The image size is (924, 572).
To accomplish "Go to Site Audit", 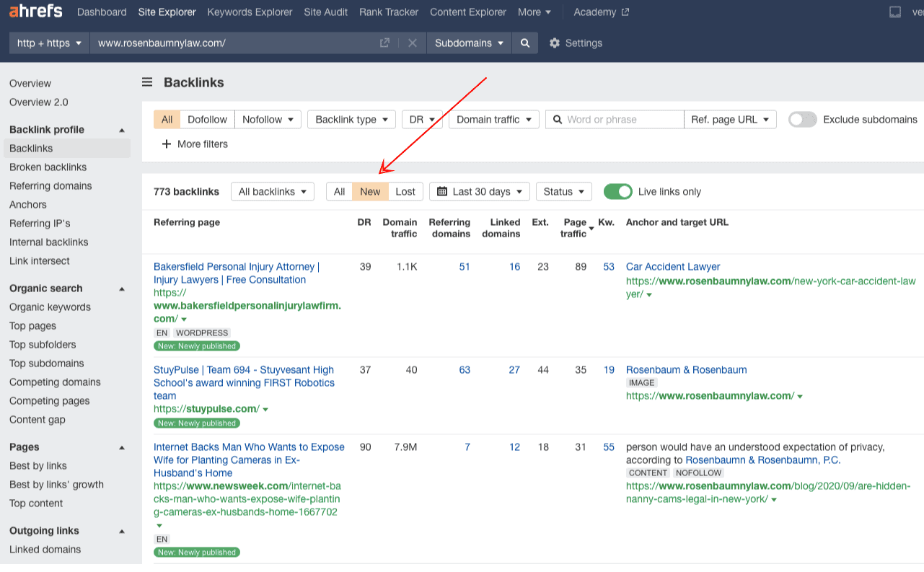I will [x=326, y=12].
